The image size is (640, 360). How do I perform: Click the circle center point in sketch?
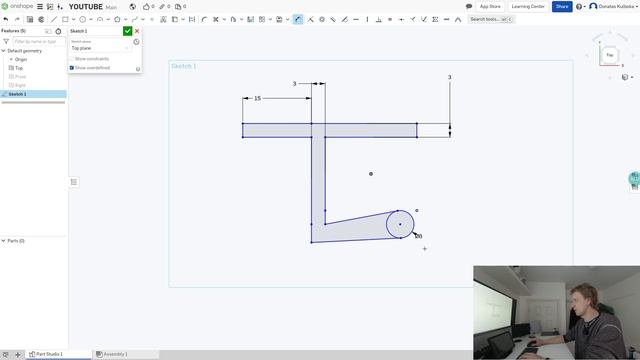pyautogui.click(x=400, y=224)
